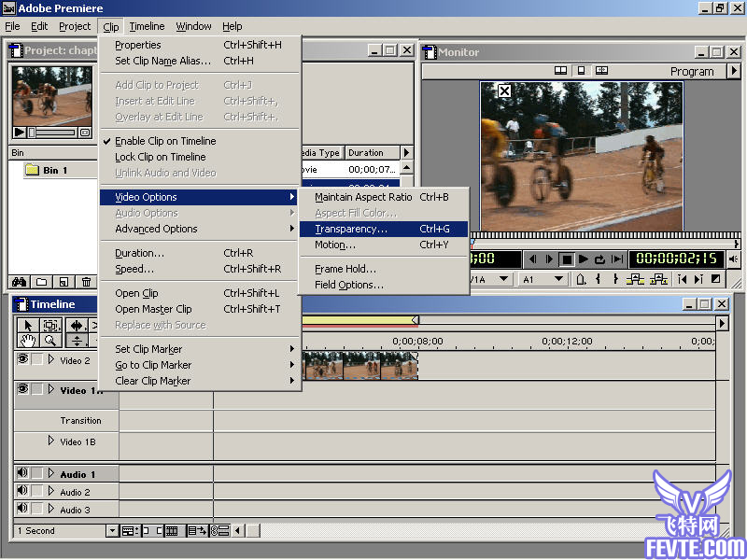The height and width of the screenshot is (560, 747).
Task: Mute Audio 3 track speaker
Action: coord(22,508)
